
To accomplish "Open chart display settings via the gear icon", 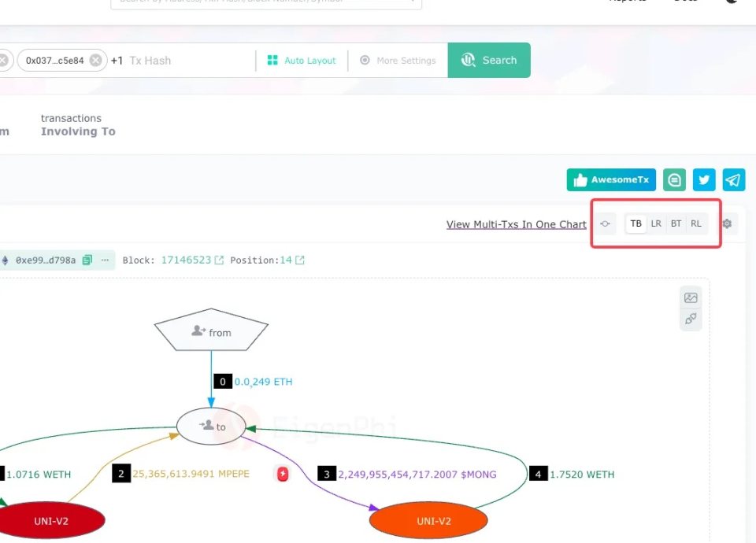I will tap(726, 223).
